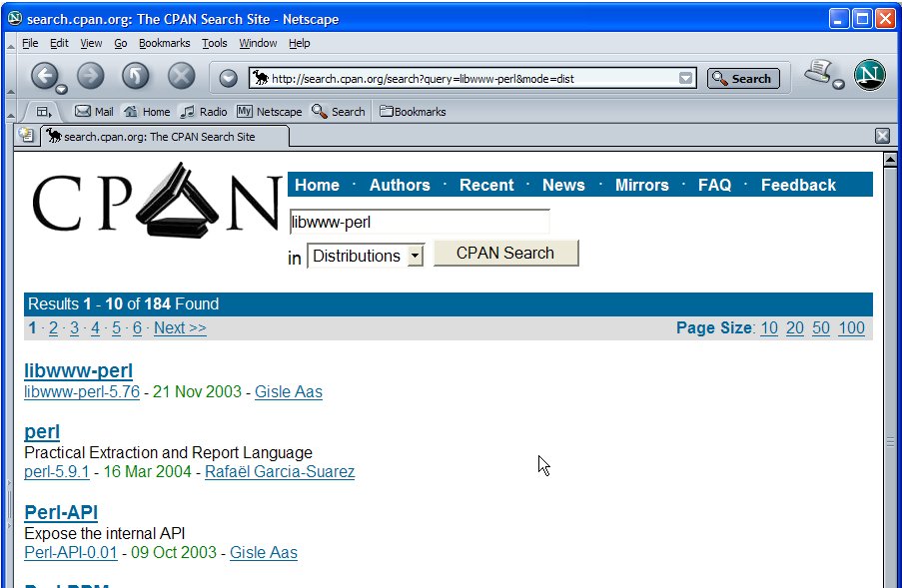Viewport: 902px width, 588px height.
Task: Open the Feedback link
Action: [x=798, y=185]
